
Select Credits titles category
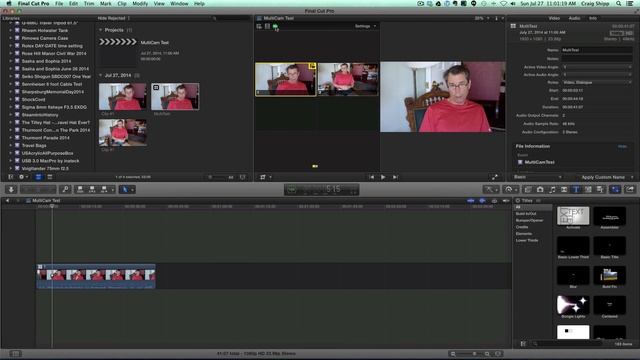(522, 227)
